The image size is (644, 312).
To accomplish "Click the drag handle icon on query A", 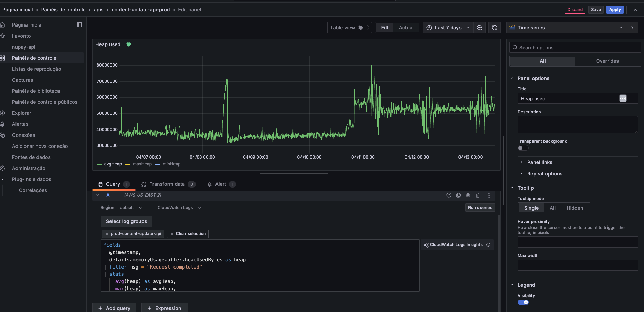I will coord(489,195).
